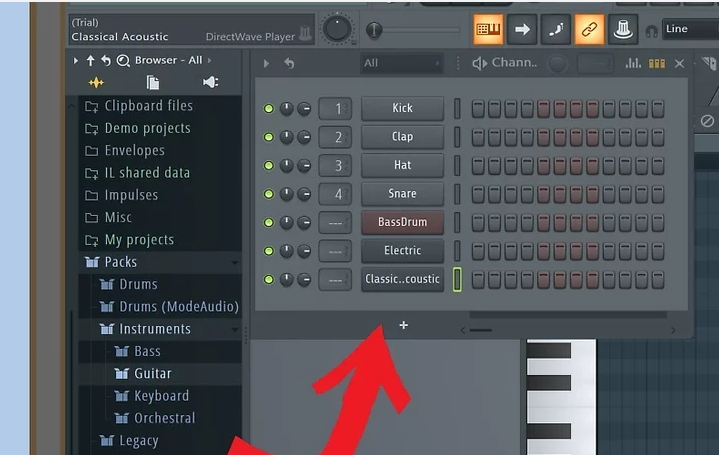Open the Clap channel button
Viewport: 719px width, 455px height.
pos(403,137)
